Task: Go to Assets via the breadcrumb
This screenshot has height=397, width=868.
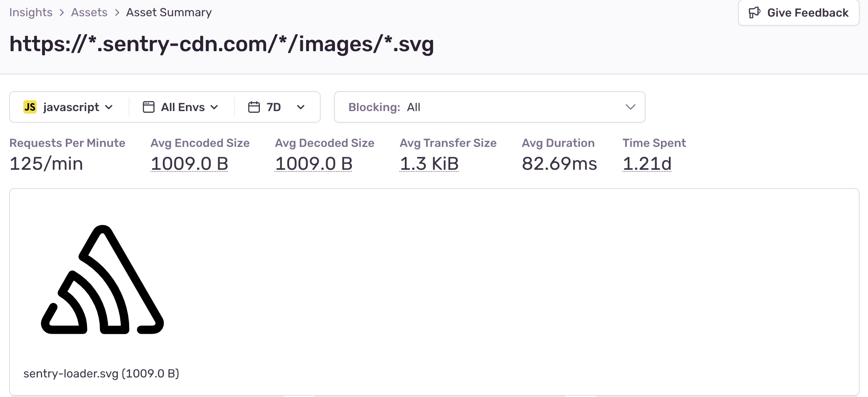Action: tap(89, 12)
